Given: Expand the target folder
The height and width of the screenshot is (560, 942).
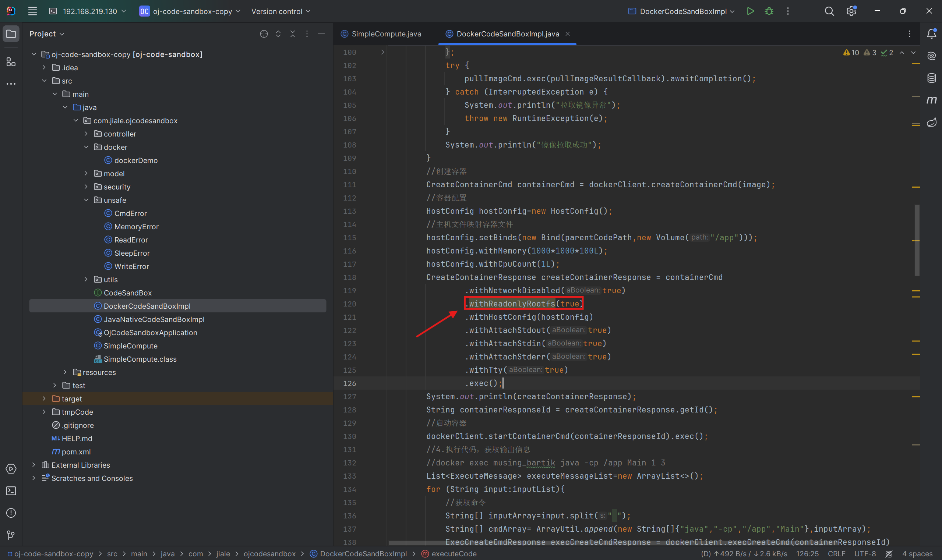Looking at the screenshot, I should click(44, 399).
